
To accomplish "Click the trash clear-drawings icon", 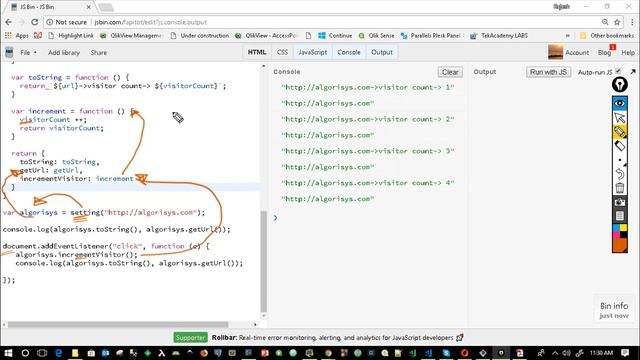I will pos(620,188).
